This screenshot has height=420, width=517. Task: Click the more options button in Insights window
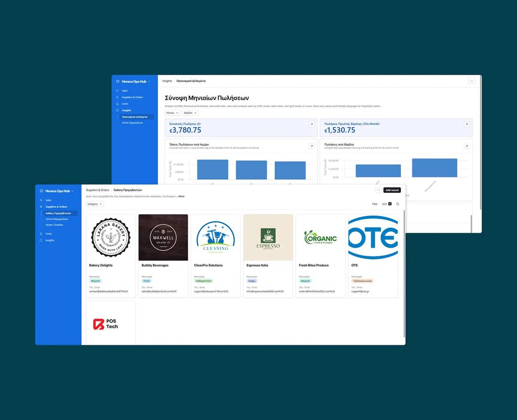[x=472, y=81]
